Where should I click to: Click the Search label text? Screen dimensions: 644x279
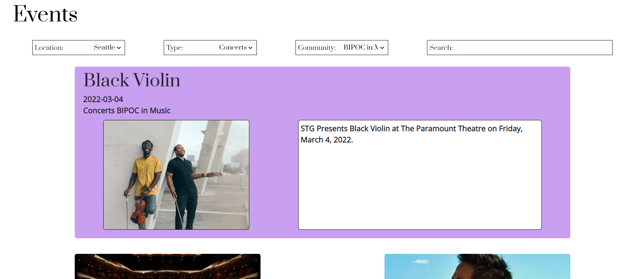tap(441, 48)
